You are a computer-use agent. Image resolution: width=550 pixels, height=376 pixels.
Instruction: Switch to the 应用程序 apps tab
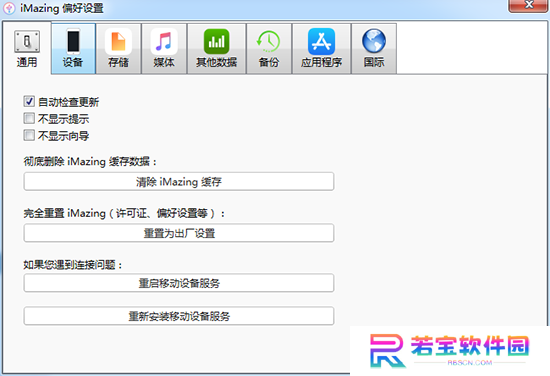click(321, 48)
